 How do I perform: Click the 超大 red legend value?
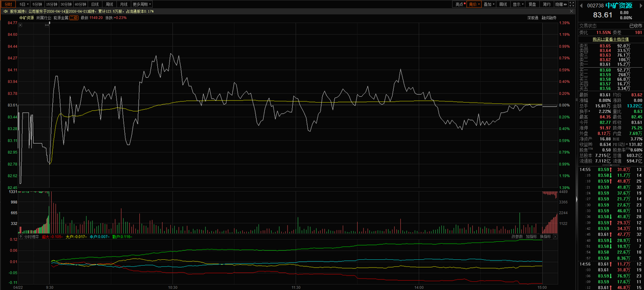coord(52,237)
